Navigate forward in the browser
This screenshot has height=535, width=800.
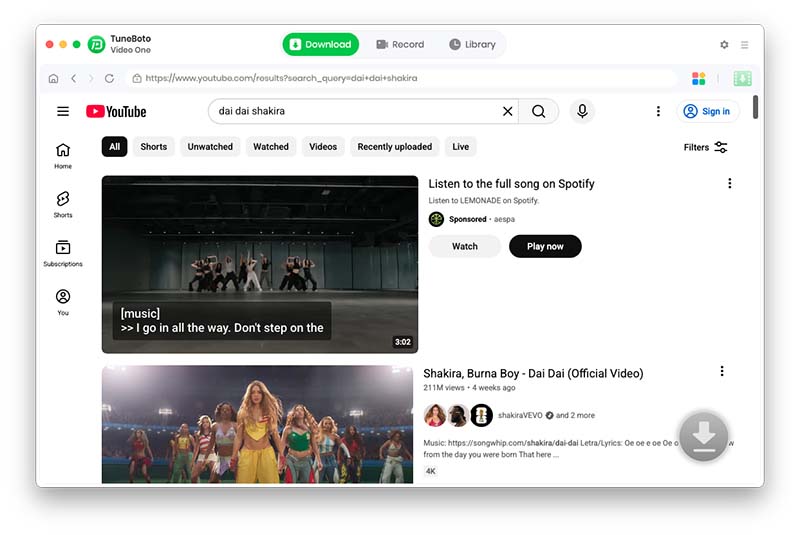point(91,78)
